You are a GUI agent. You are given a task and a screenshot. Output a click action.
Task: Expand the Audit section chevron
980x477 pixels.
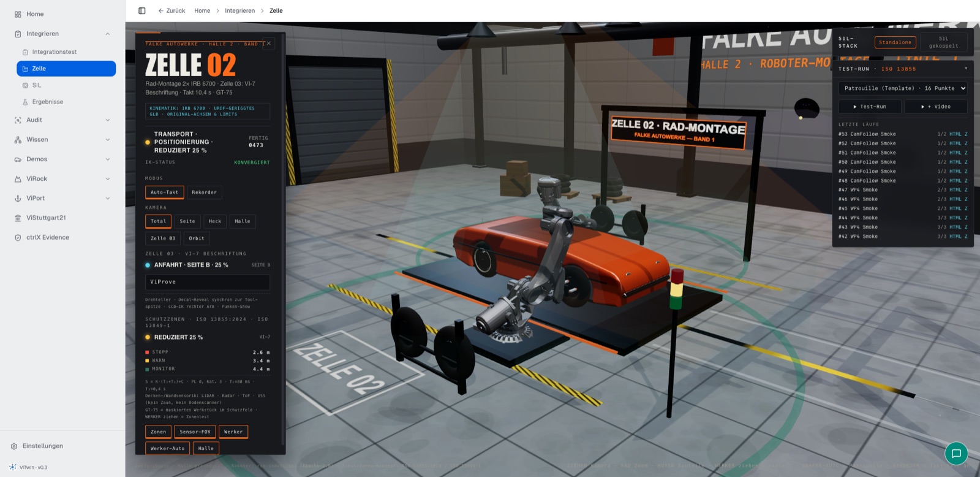click(x=108, y=120)
